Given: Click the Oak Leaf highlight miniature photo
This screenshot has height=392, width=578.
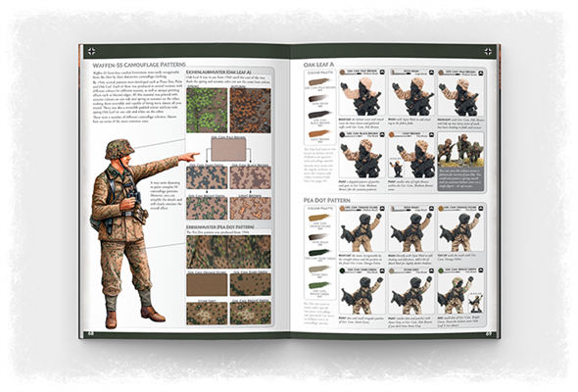Looking at the screenshot, I should (460, 97).
